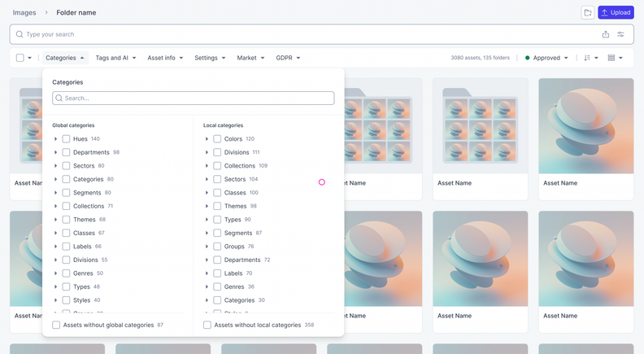
Task: Check the local Divisions checkbox
Action: point(217,152)
